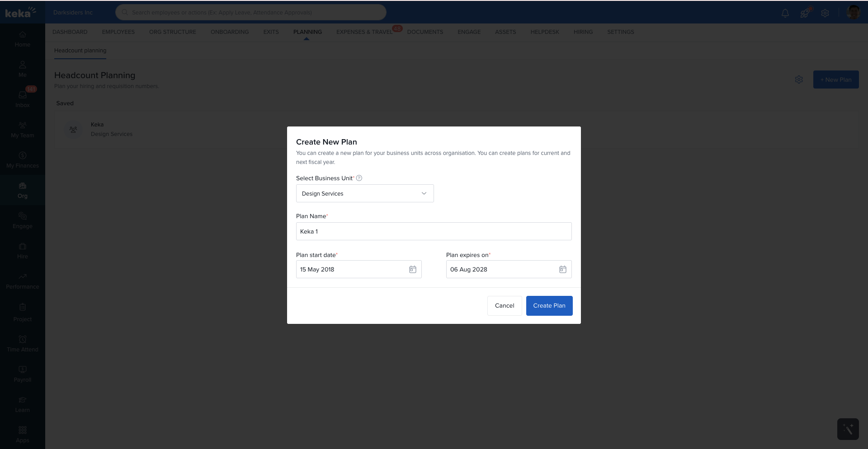
Task: Open calendar picker for Plan start date
Action: tap(412, 269)
